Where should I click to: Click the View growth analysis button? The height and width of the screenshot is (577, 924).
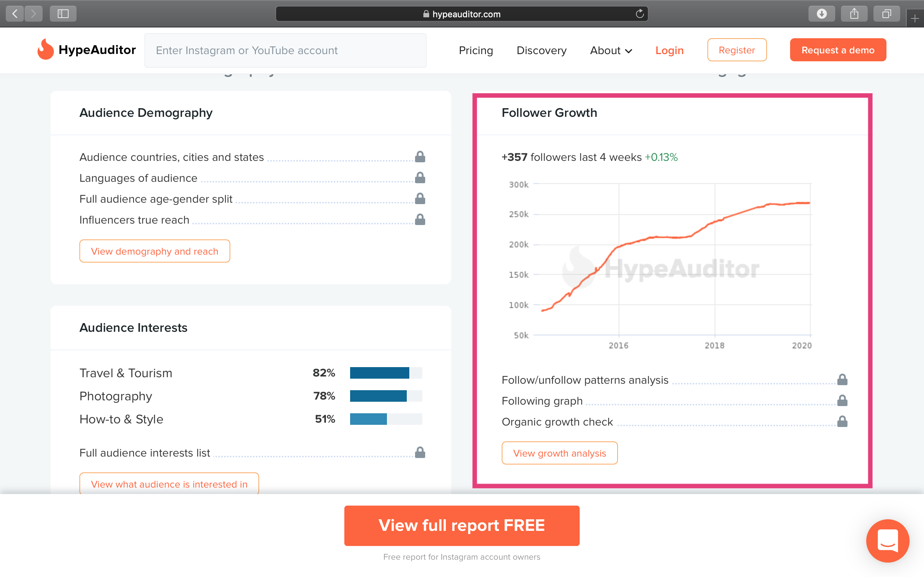coord(559,453)
